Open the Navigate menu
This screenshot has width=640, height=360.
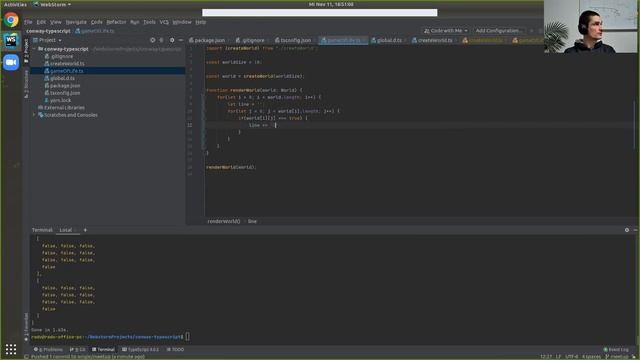point(76,22)
